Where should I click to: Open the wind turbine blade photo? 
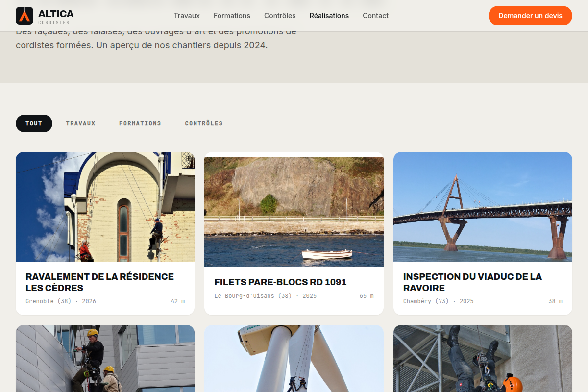pyautogui.click(x=294, y=359)
